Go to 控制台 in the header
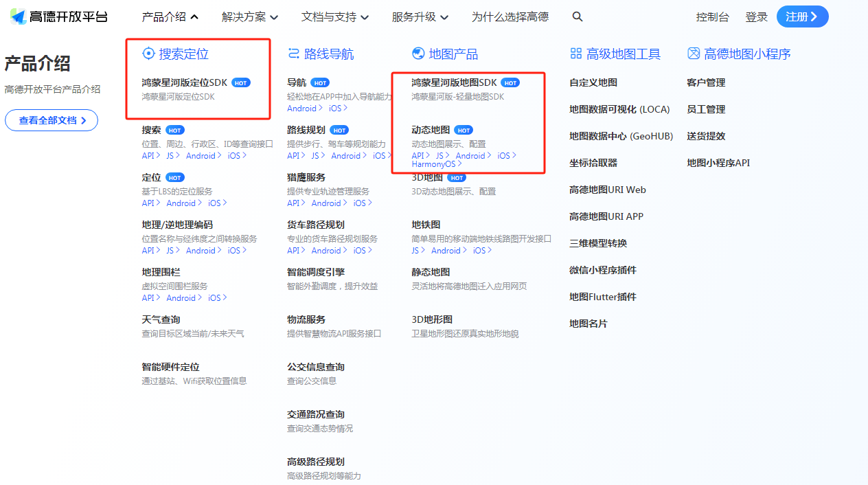 click(x=712, y=17)
